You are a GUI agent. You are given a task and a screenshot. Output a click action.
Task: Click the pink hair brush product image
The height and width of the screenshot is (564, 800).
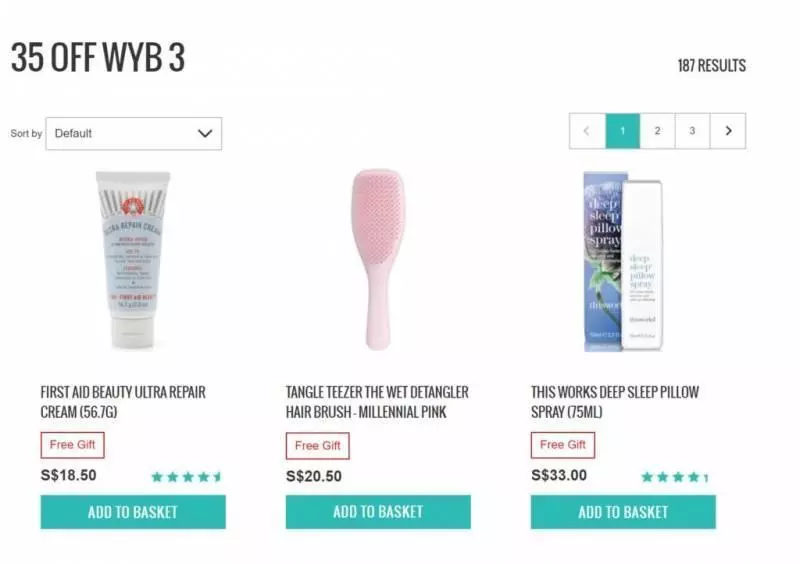click(x=378, y=259)
